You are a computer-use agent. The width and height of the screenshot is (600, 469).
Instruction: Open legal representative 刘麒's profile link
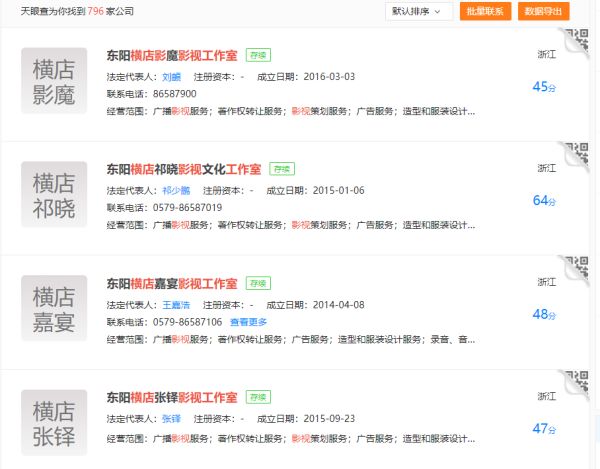point(171,77)
